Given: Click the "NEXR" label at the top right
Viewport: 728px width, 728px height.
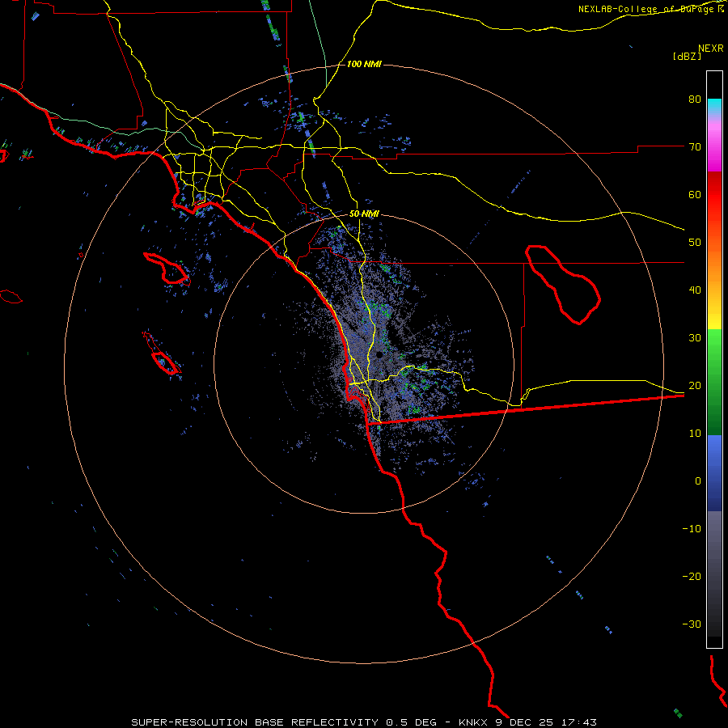Looking at the screenshot, I should point(711,49).
